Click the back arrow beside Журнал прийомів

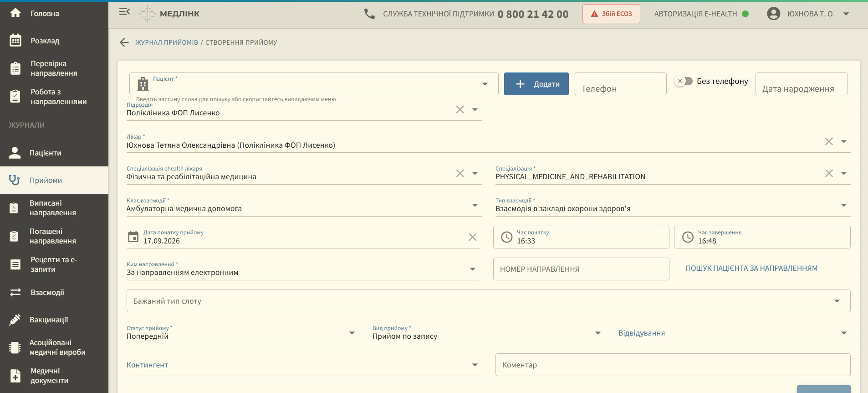[x=124, y=42]
